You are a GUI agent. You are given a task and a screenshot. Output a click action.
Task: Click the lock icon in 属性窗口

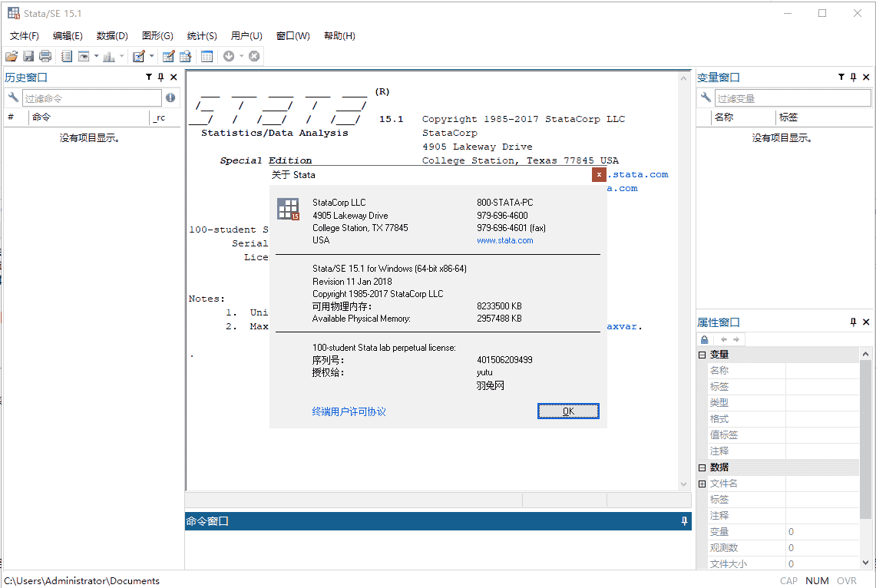(x=703, y=339)
